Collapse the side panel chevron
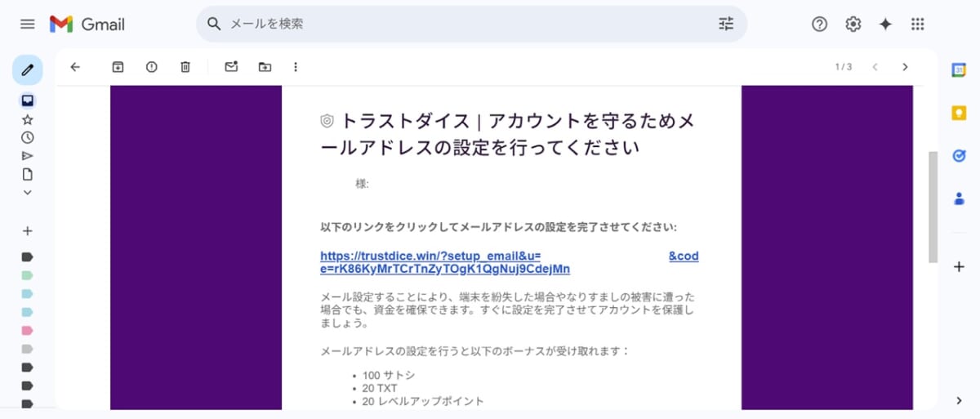The height and width of the screenshot is (419, 980). pos(959,399)
